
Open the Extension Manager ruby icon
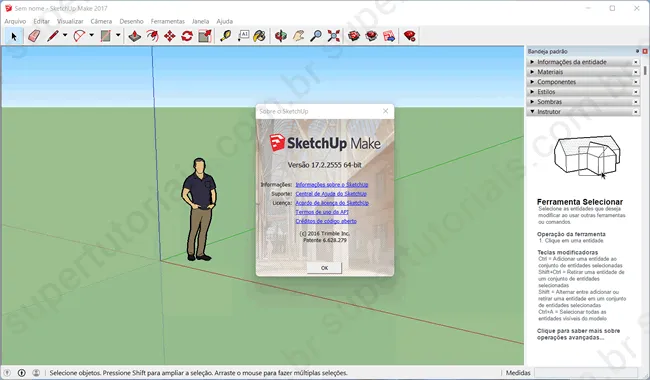(x=410, y=36)
